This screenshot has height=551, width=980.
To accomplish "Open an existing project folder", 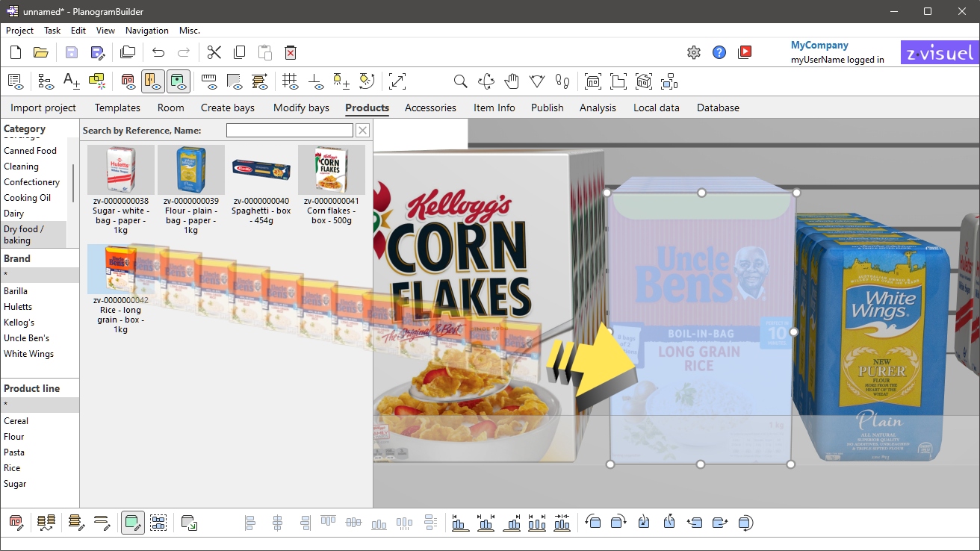I will (x=41, y=52).
